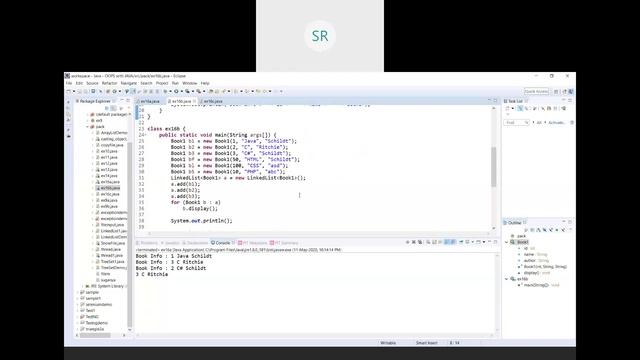Open the dropdown next to the New icon
The height and width of the screenshot is (360, 640).
tap(73, 91)
